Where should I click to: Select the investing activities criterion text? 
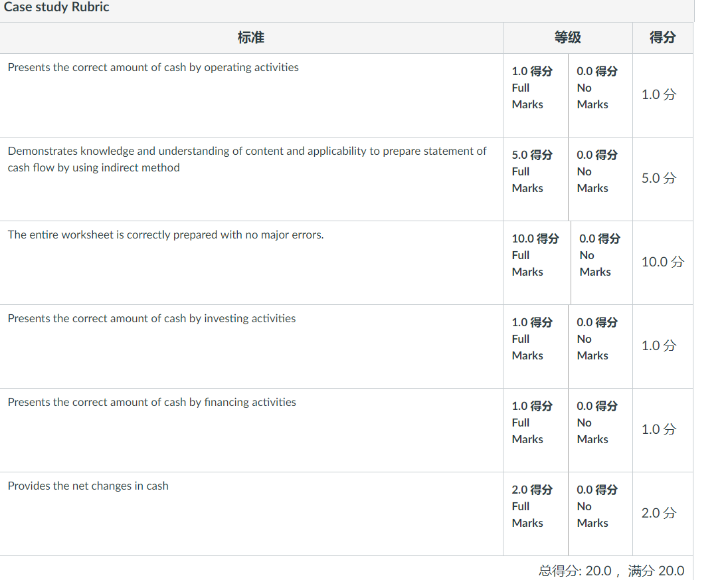[x=152, y=318]
